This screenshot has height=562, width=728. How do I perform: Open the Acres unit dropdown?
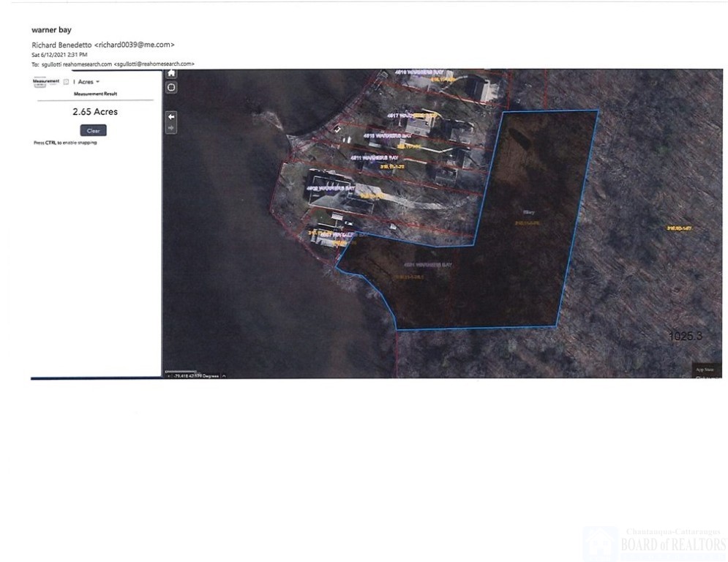(x=89, y=82)
